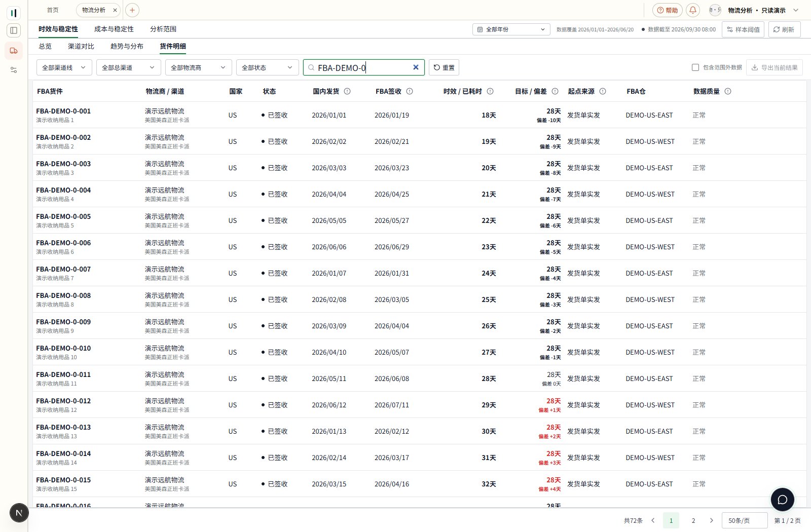
Task: Click the user avatar icon
Action: coord(715,10)
